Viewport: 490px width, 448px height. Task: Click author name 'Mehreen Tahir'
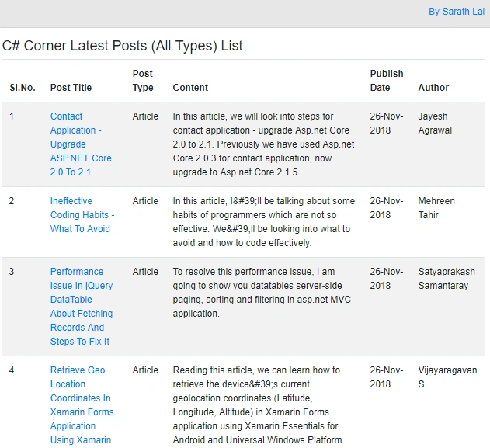click(x=436, y=208)
